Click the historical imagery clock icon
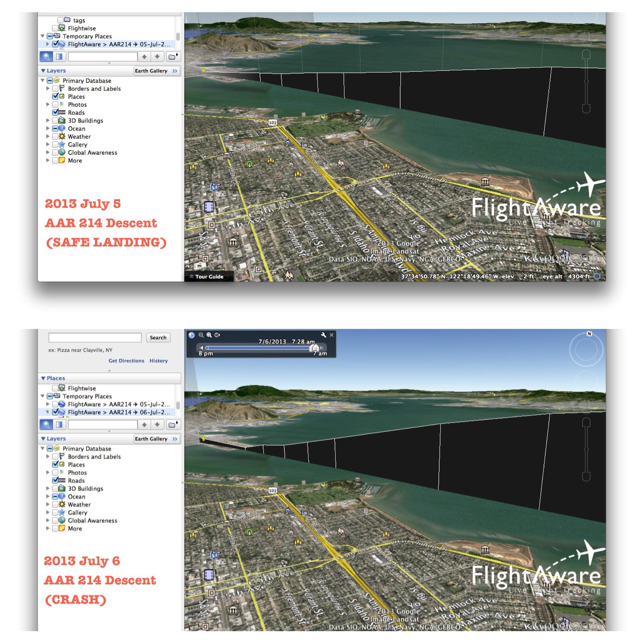Screen dimensions: 644x644 coord(192,335)
